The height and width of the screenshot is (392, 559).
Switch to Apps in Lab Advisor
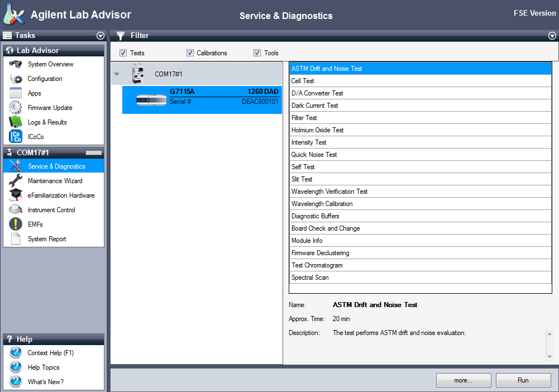35,93
